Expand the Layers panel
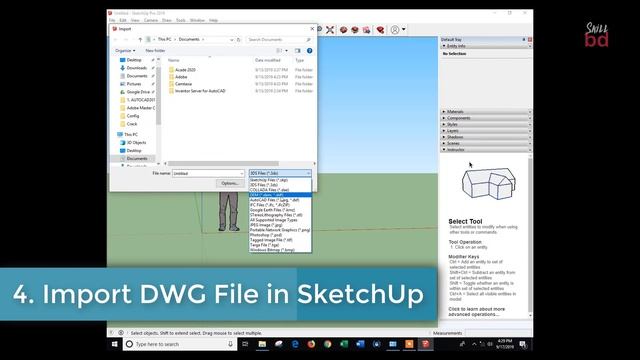 pyautogui.click(x=486, y=131)
